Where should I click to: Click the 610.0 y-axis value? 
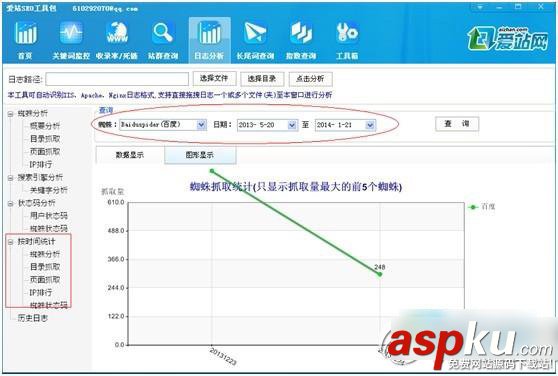[x=116, y=202]
